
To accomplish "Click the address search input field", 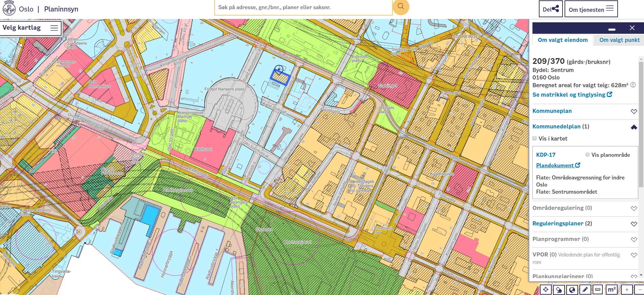I will pyautogui.click(x=303, y=7).
